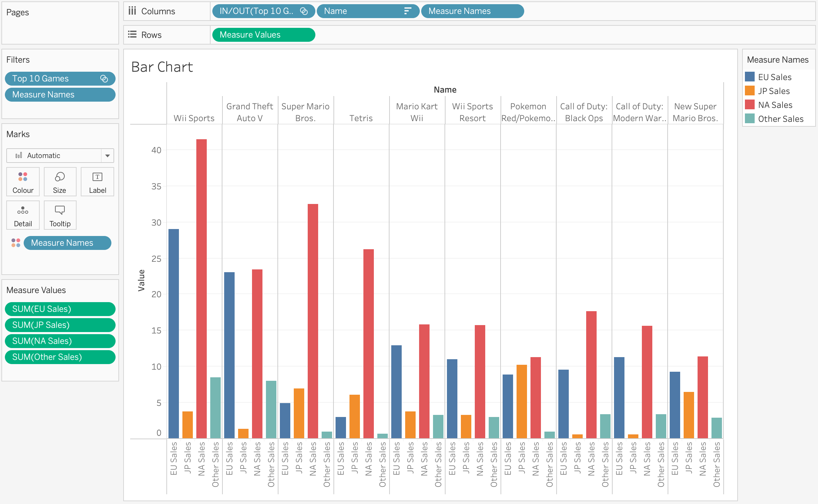Click the JP Sales orange legend swatch
This screenshot has width=818, height=504.
coord(750,91)
